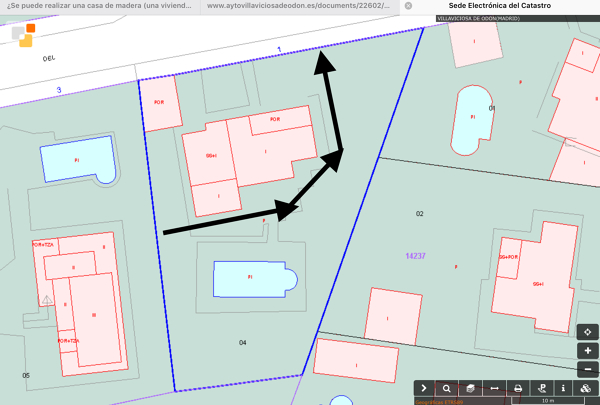600x405 pixels.
Task: Open the map layers stack tool
Action: (x=470, y=388)
